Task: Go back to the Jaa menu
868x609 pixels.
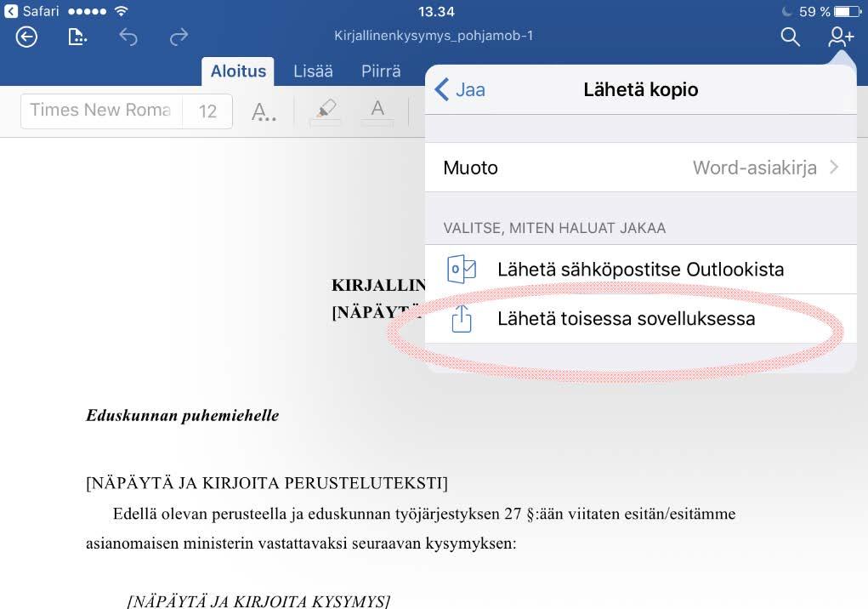Action: (x=460, y=89)
